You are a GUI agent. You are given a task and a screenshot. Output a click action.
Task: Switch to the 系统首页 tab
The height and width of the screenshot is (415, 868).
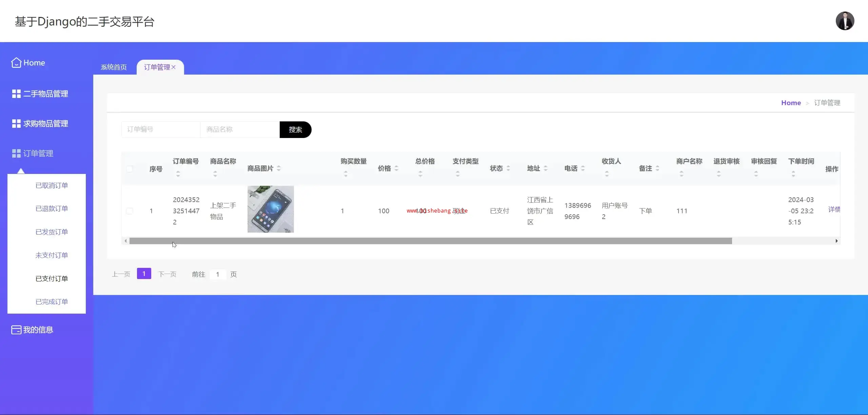coord(114,67)
